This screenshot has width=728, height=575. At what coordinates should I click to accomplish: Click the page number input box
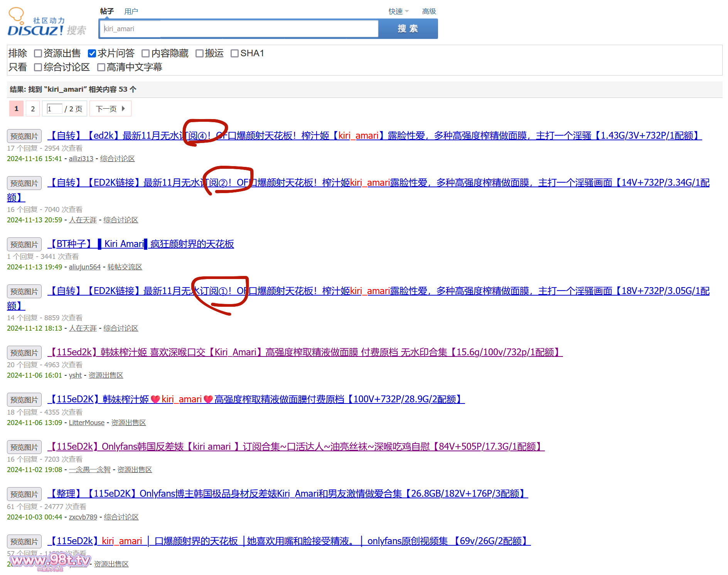(x=54, y=109)
